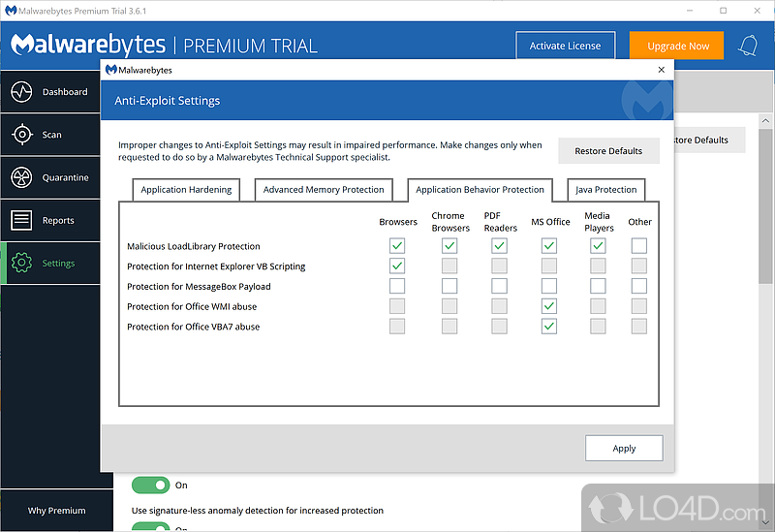Select the Java Protection tab

pos(605,190)
